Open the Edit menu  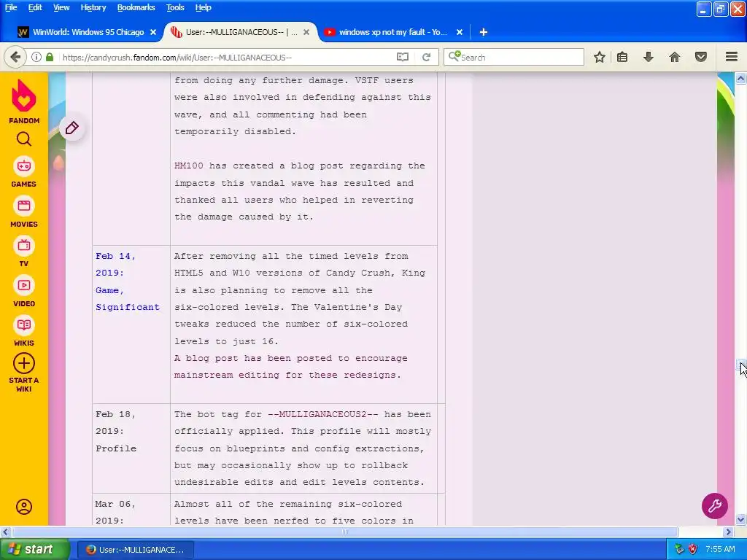pyautogui.click(x=35, y=7)
